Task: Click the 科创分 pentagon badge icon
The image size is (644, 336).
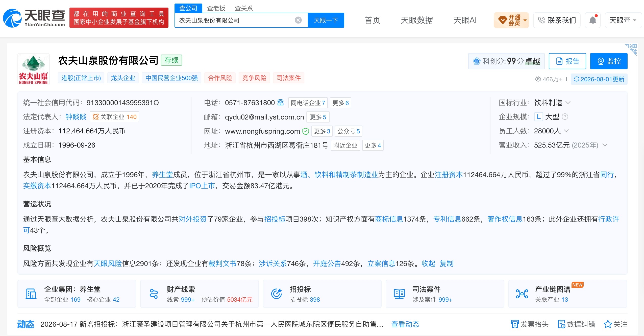Action: (477, 61)
